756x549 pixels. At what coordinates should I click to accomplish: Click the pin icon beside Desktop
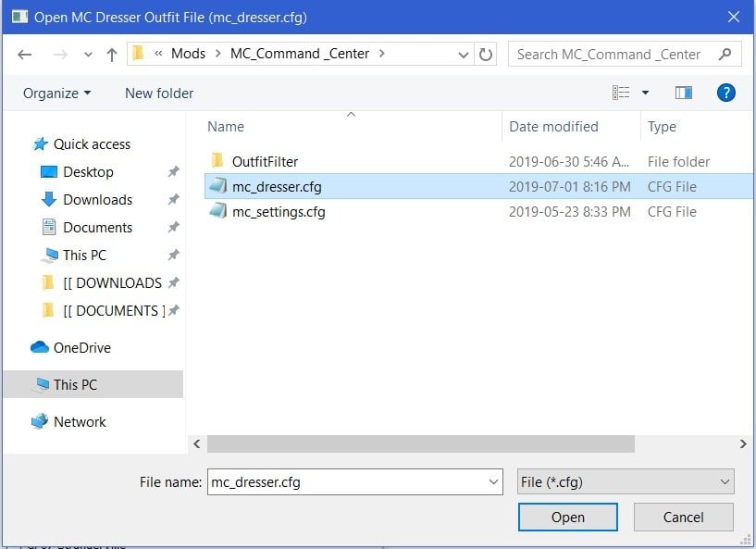click(x=174, y=171)
